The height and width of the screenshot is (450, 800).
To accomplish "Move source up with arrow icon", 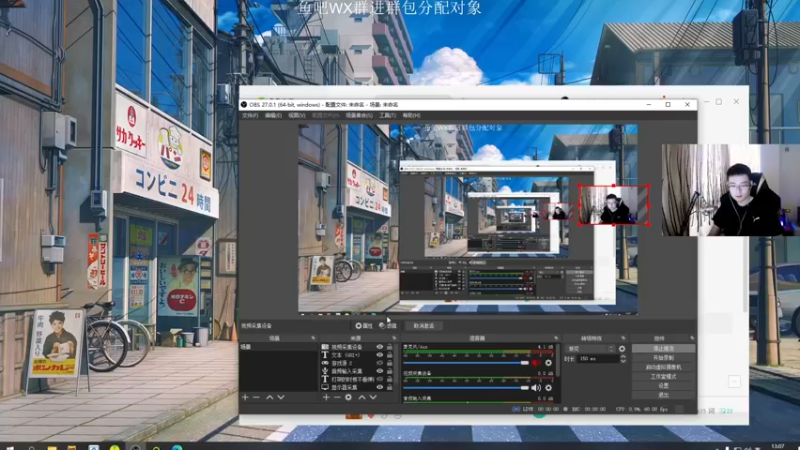I will click(x=362, y=397).
